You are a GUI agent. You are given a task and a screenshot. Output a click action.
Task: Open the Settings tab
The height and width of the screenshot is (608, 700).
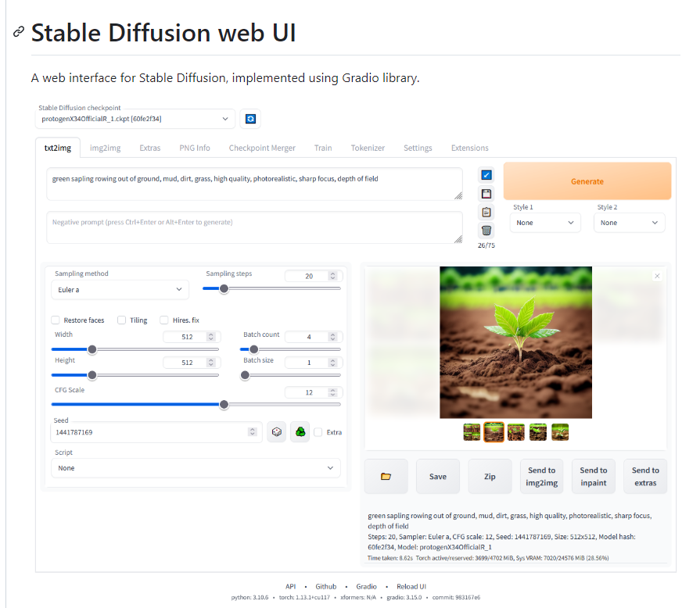click(418, 148)
